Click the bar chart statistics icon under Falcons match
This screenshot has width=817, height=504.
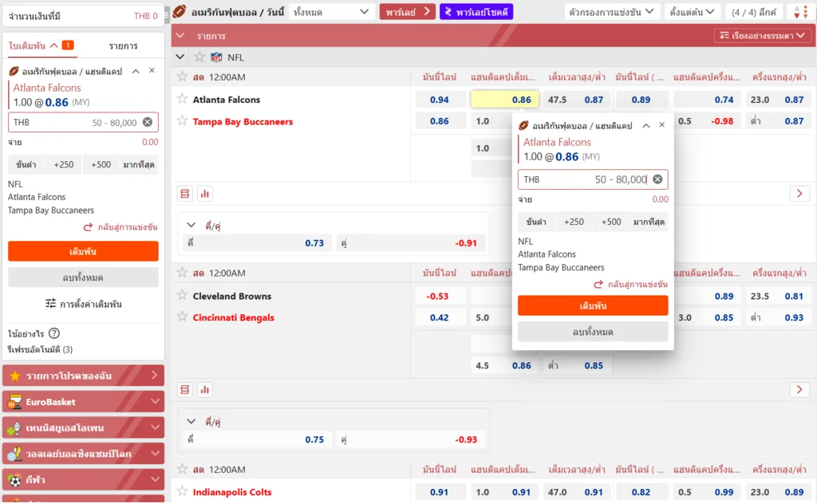pyautogui.click(x=205, y=194)
